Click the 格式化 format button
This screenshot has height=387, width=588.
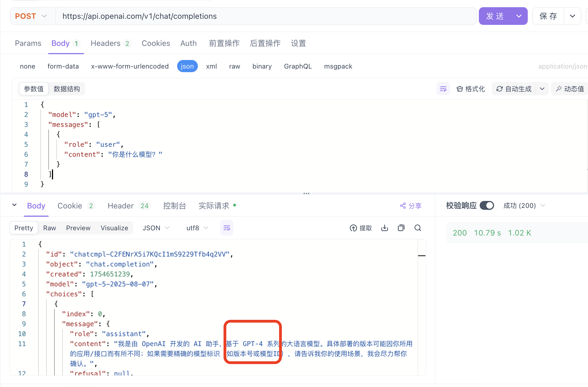pyautogui.click(x=471, y=89)
